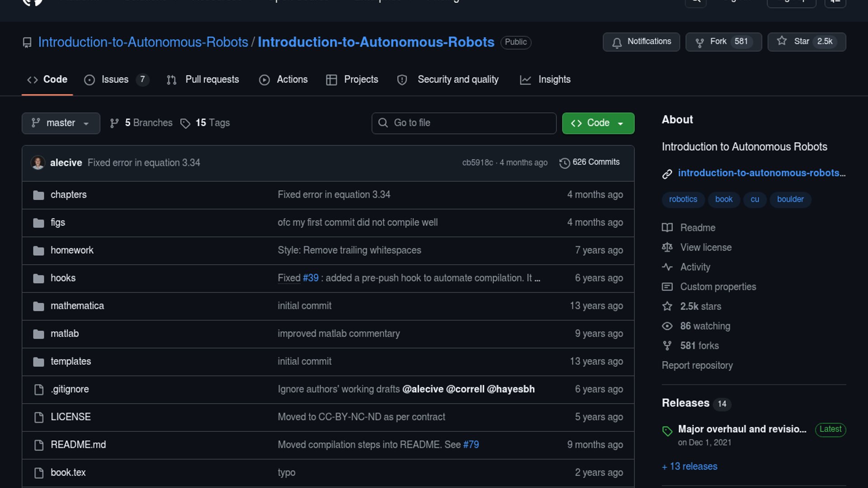Click file icon beside LICENSE

(x=39, y=418)
